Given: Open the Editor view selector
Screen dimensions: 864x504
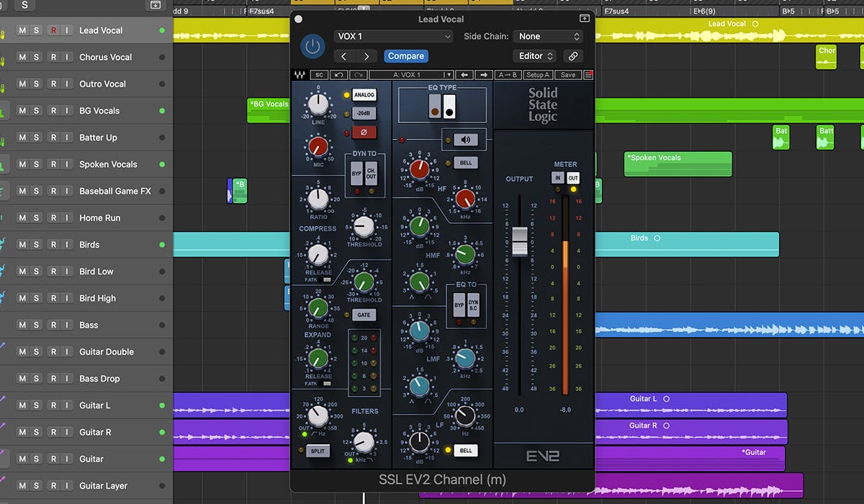Looking at the screenshot, I should 534,55.
